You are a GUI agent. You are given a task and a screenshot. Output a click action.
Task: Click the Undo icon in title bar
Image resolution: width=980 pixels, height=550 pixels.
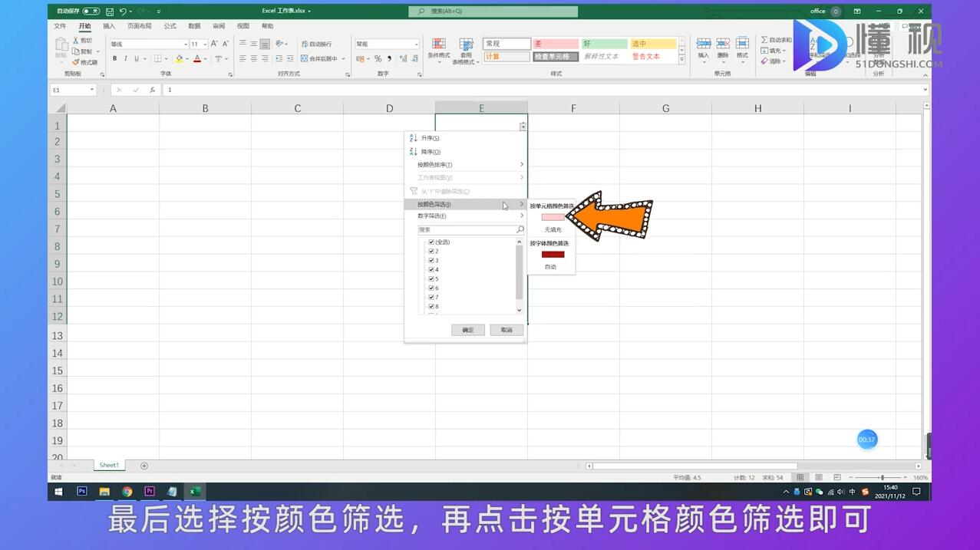[x=123, y=12]
